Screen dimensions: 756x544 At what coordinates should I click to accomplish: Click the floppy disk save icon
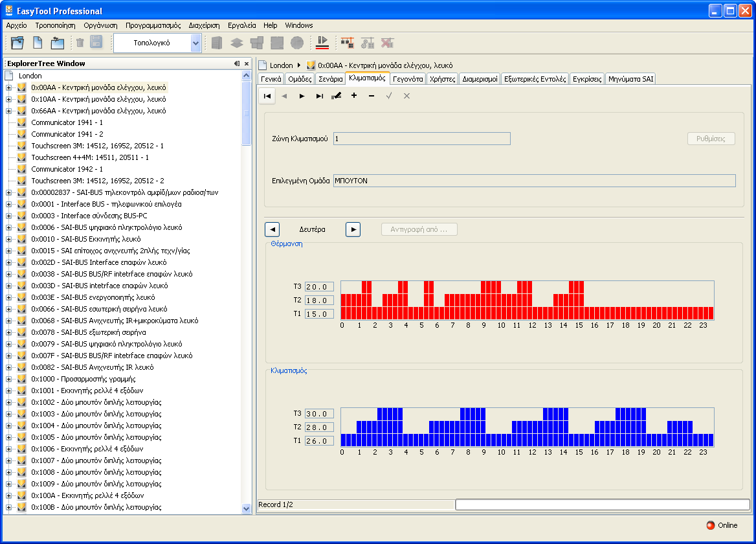pos(96,43)
